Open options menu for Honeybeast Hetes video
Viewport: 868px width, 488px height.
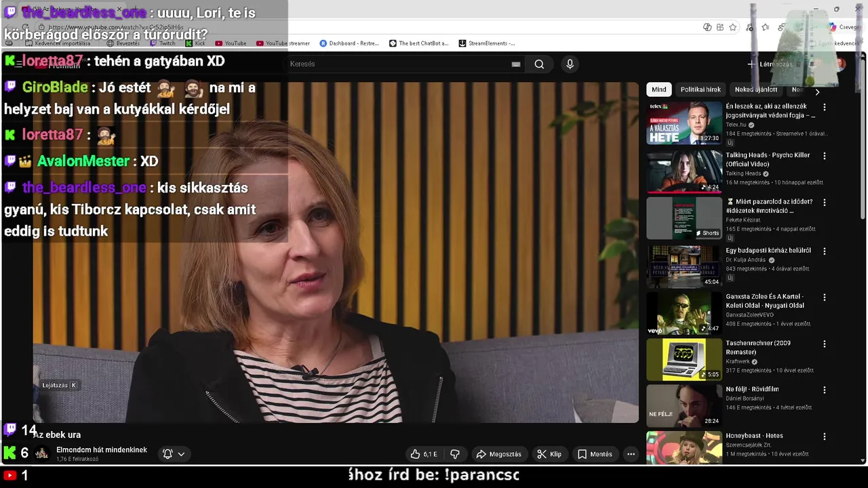[825, 436]
